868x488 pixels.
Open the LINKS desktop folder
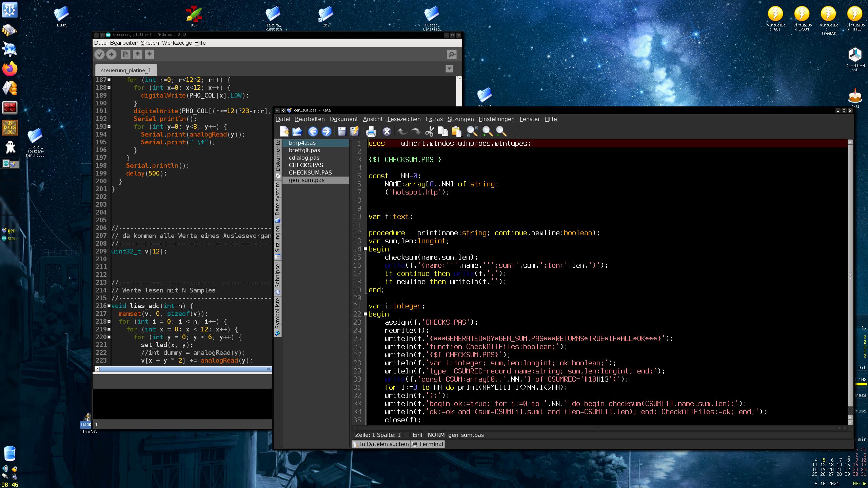click(62, 17)
